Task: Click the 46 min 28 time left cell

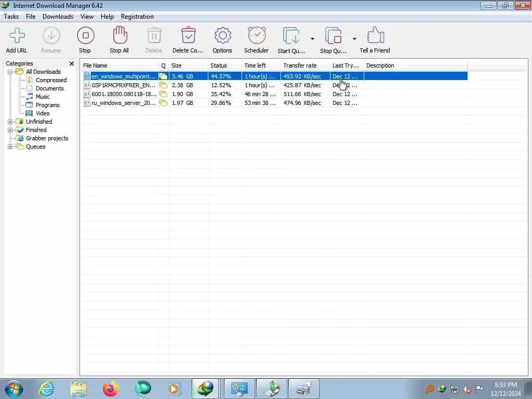Action: pos(260,94)
